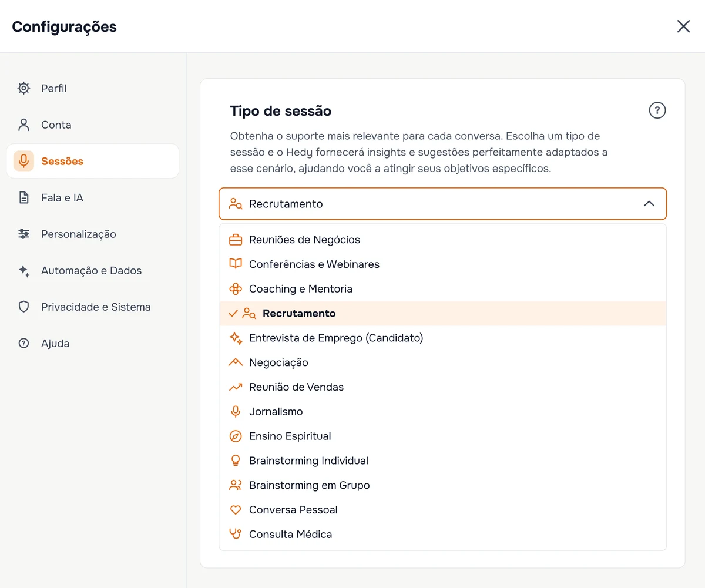Click the heart icon for Conversa Pessoal

click(236, 510)
